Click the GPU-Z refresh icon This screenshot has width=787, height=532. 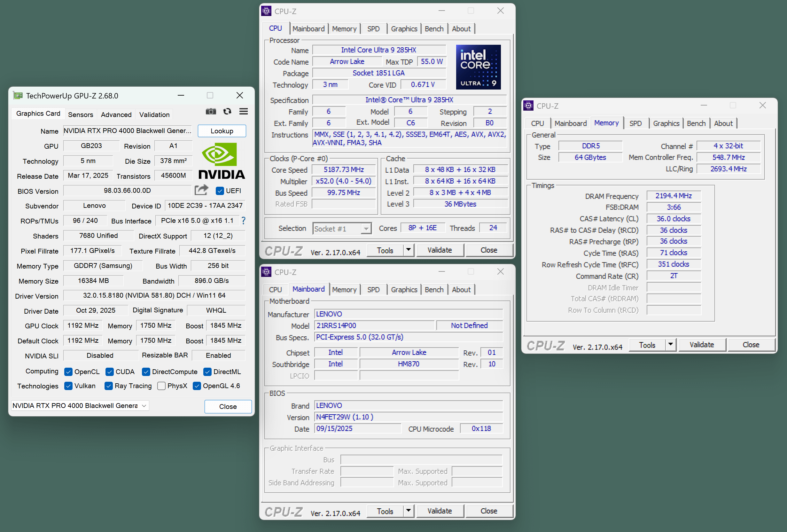pos(227,111)
